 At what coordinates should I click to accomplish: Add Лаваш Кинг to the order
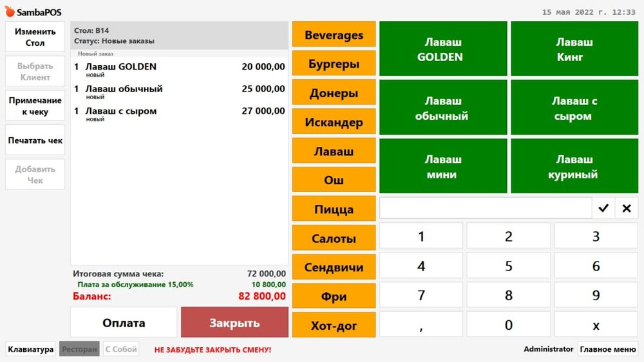574,49
